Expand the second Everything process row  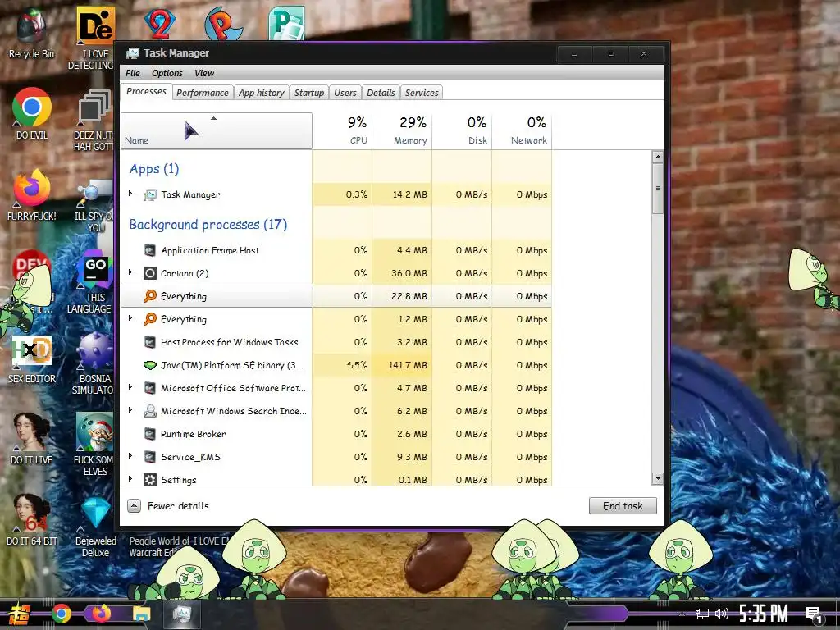[130, 317]
